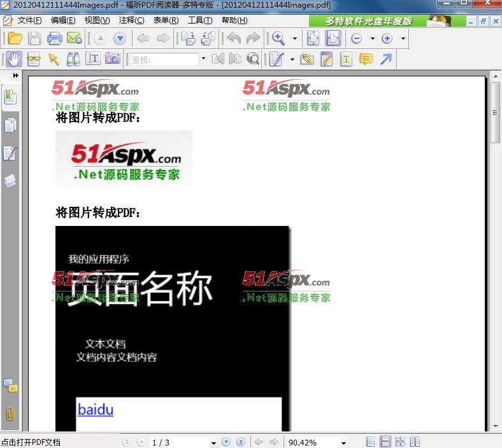
Task: Open the comments side panel
Action: point(10,386)
